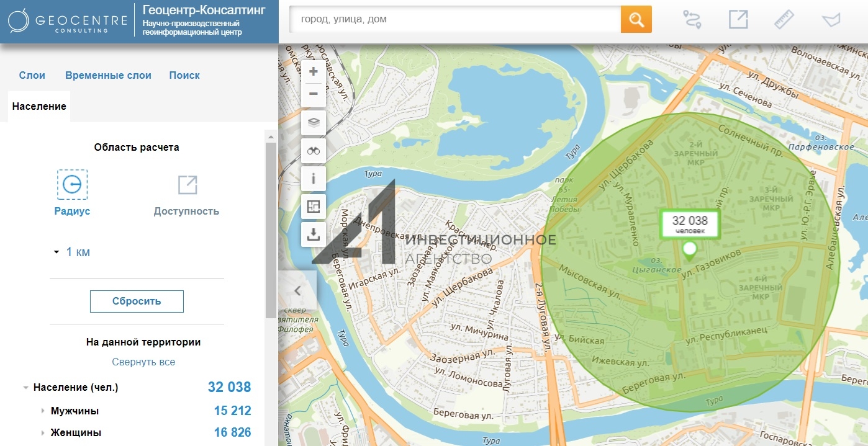Click the binoculars map tool

click(x=314, y=151)
